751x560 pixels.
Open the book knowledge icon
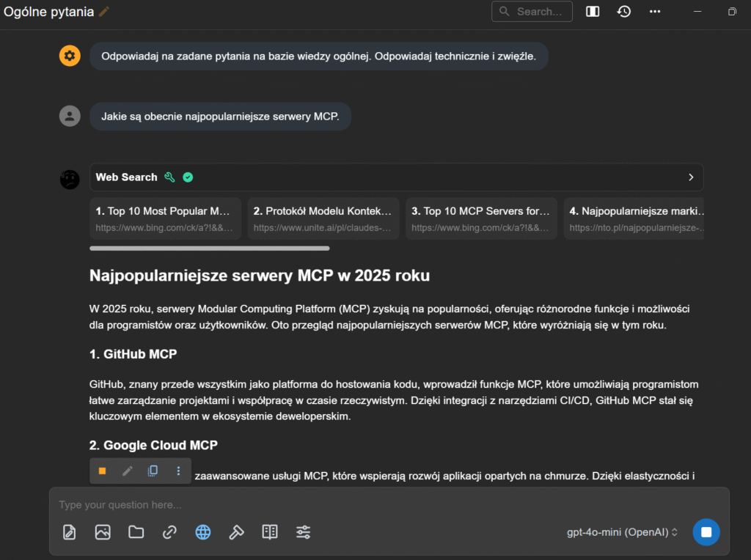tap(270, 532)
